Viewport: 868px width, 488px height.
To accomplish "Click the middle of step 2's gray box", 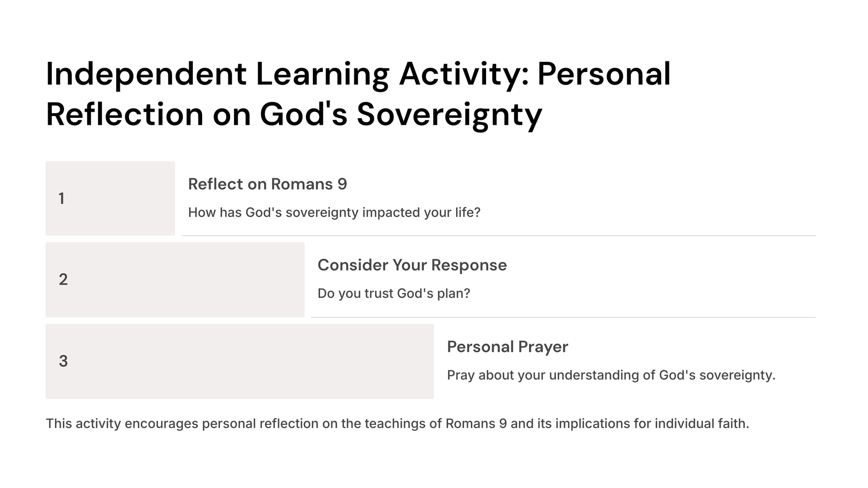I will (x=175, y=280).
